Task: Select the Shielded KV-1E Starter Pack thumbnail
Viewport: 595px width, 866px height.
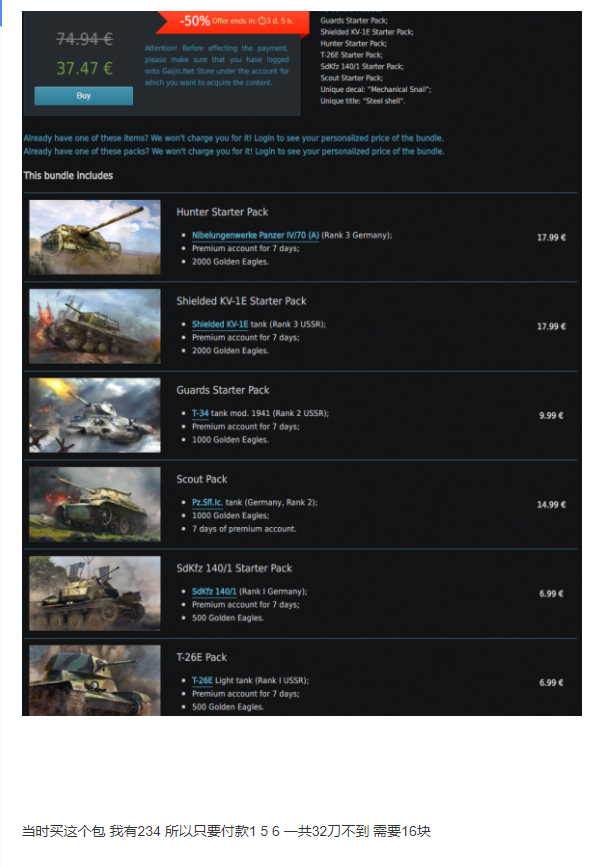Action: point(95,326)
